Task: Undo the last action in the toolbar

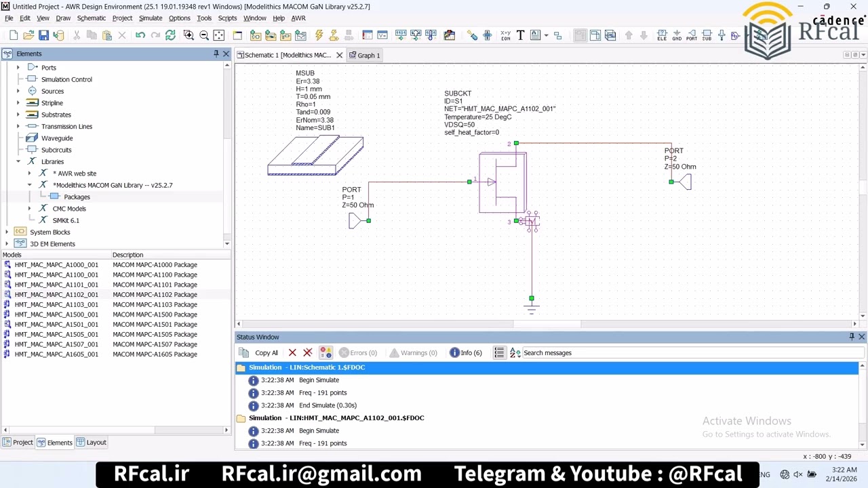Action: tap(140, 35)
